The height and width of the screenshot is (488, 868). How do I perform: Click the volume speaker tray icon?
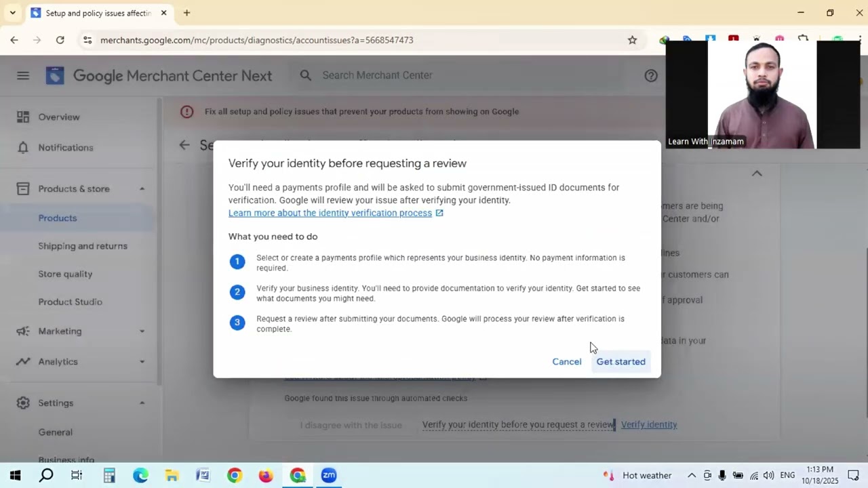point(768,475)
